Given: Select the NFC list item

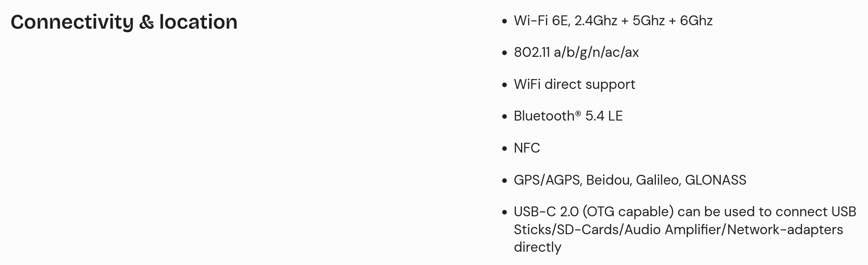Looking at the screenshot, I should coord(527,148).
